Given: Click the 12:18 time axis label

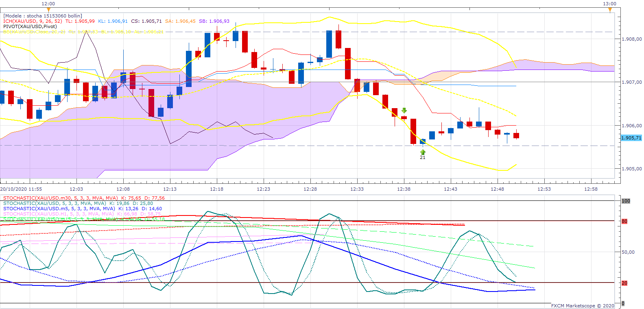Looking at the screenshot, I should point(216,189).
